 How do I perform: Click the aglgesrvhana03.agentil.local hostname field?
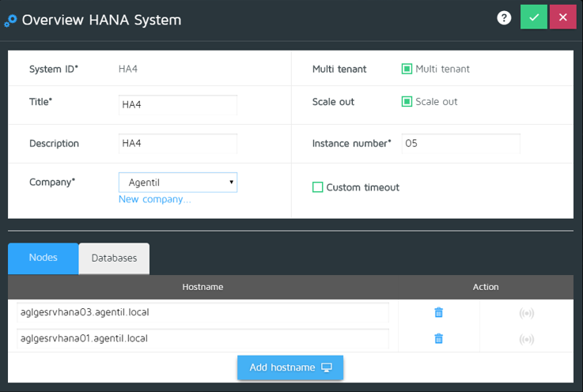pyautogui.click(x=203, y=312)
